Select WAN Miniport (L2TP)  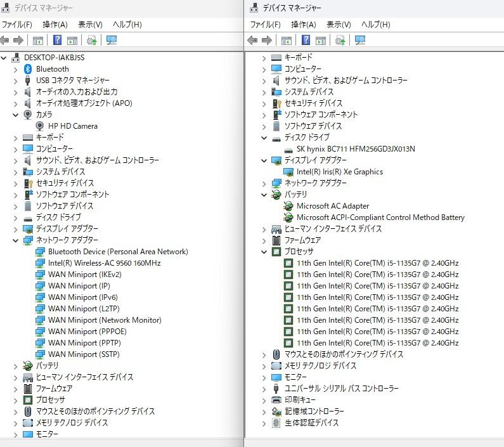[84, 309]
